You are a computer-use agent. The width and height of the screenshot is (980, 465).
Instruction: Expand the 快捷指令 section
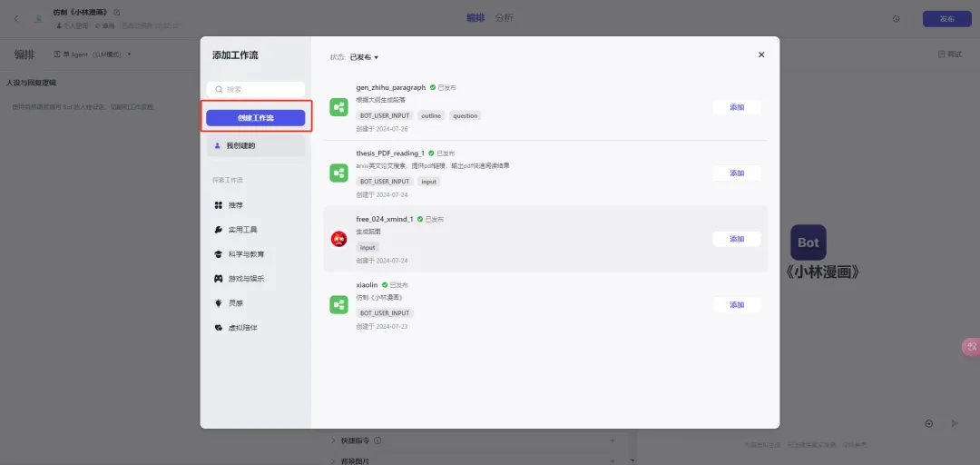333,440
